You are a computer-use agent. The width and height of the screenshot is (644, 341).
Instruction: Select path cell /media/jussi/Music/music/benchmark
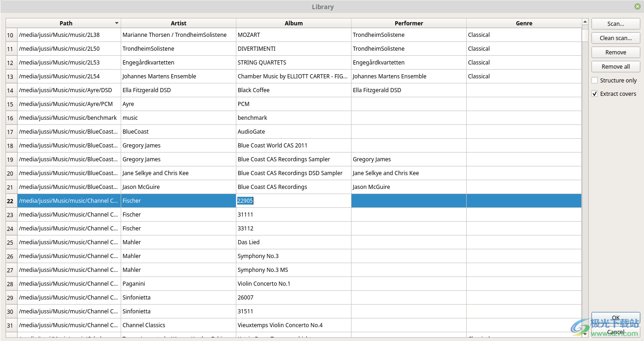(x=69, y=118)
